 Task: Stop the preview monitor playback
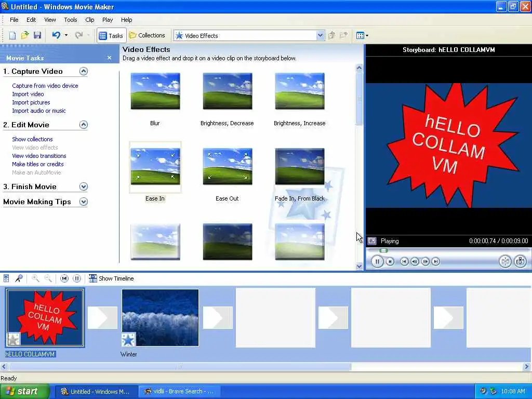point(390,262)
